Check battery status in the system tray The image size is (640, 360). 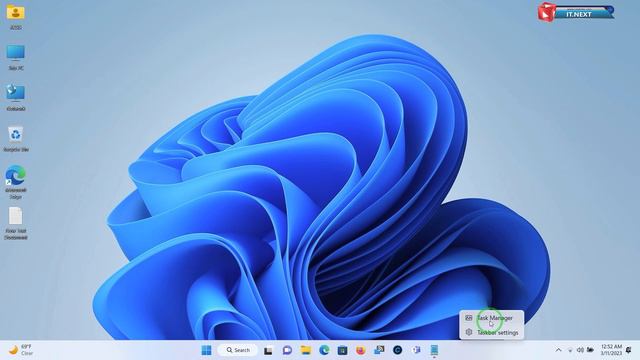point(590,350)
